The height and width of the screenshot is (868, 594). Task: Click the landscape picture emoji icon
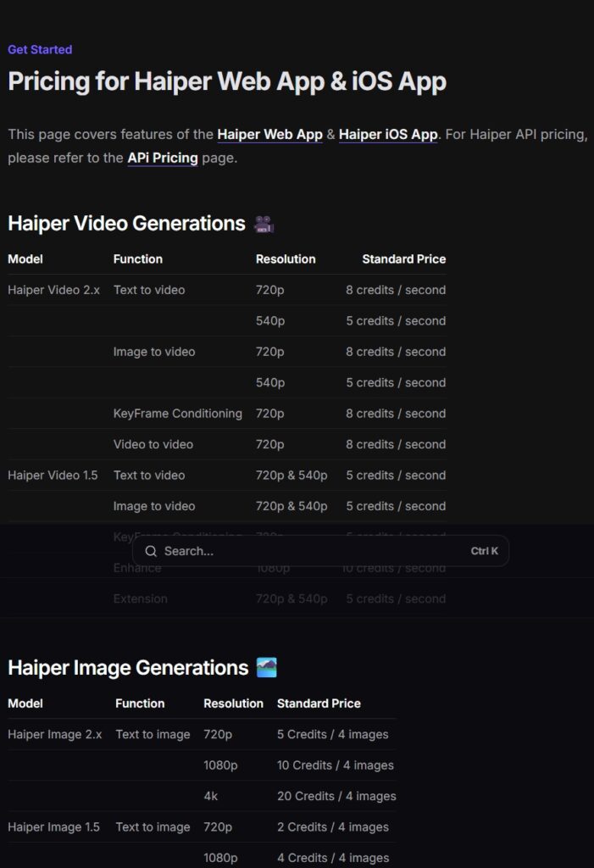266,668
